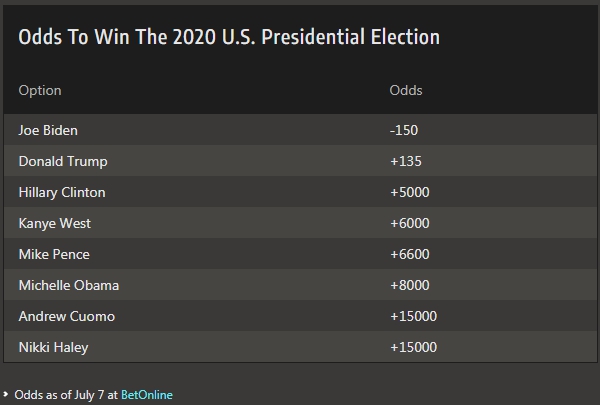Click the Odds column header
The height and width of the screenshot is (405, 600).
406,90
